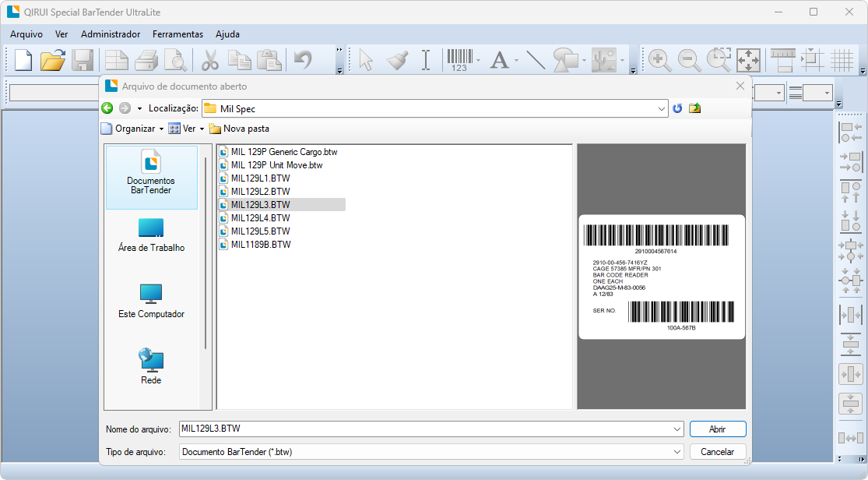
Task: Open the history dropdown arrow next to Forward
Action: (139, 108)
